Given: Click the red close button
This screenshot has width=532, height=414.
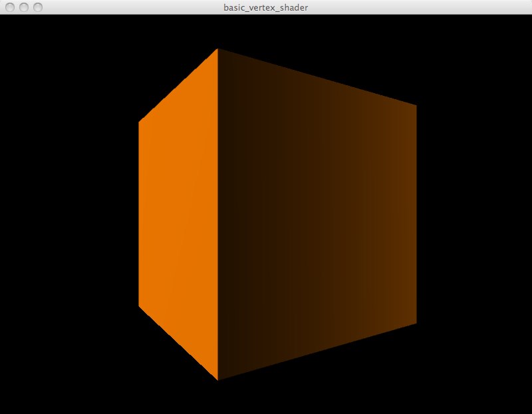Looking at the screenshot, I should (x=9, y=7).
